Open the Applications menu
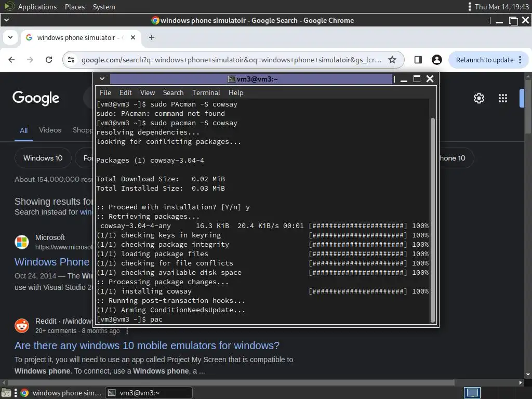The width and height of the screenshot is (532, 399). tap(37, 7)
